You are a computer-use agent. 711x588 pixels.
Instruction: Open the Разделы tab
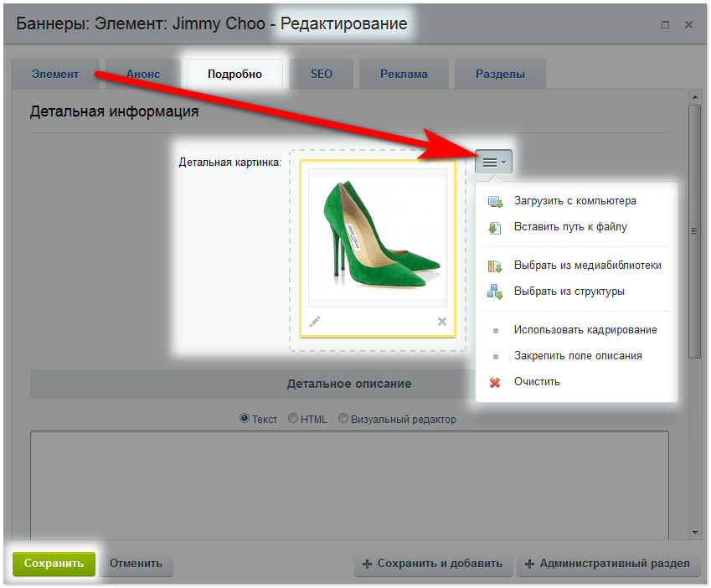[x=500, y=74]
